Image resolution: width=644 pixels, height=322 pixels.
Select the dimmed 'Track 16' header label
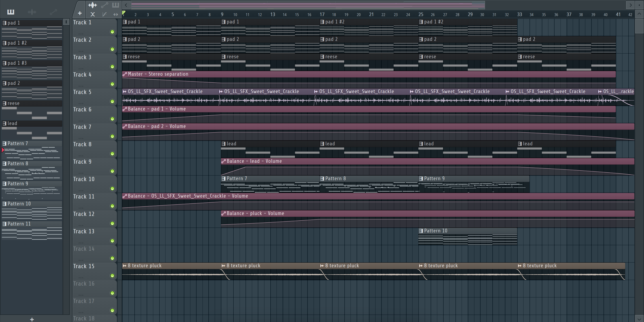[x=84, y=284]
